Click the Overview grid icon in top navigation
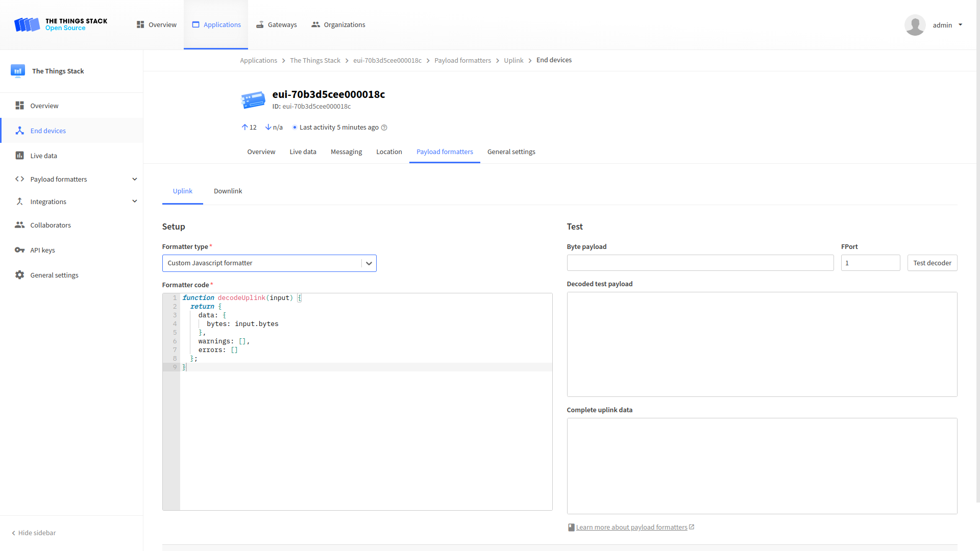 [140, 24]
